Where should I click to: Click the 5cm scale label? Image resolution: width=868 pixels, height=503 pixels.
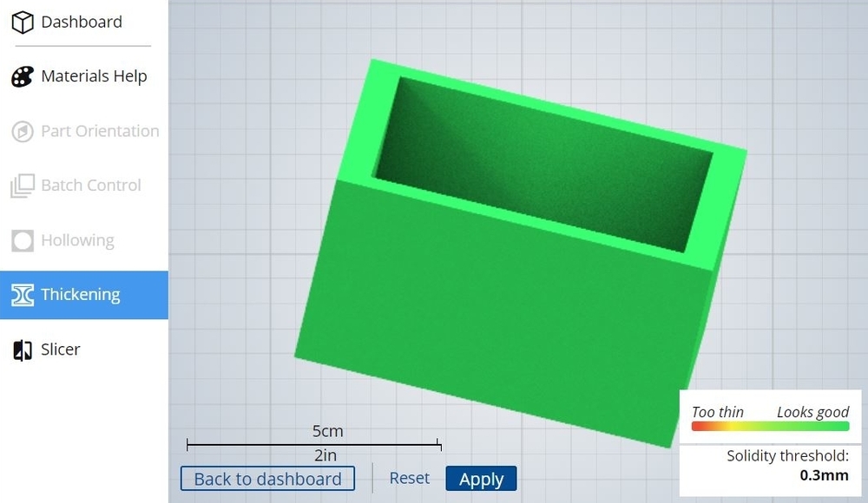click(x=328, y=431)
